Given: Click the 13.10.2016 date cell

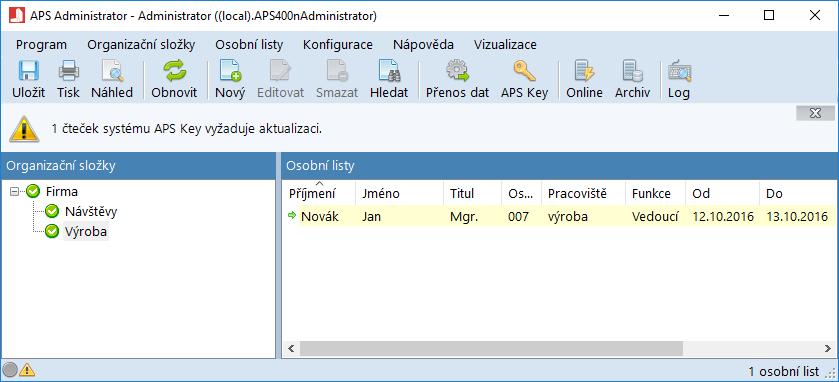Looking at the screenshot, I should (x=797, y=216).
